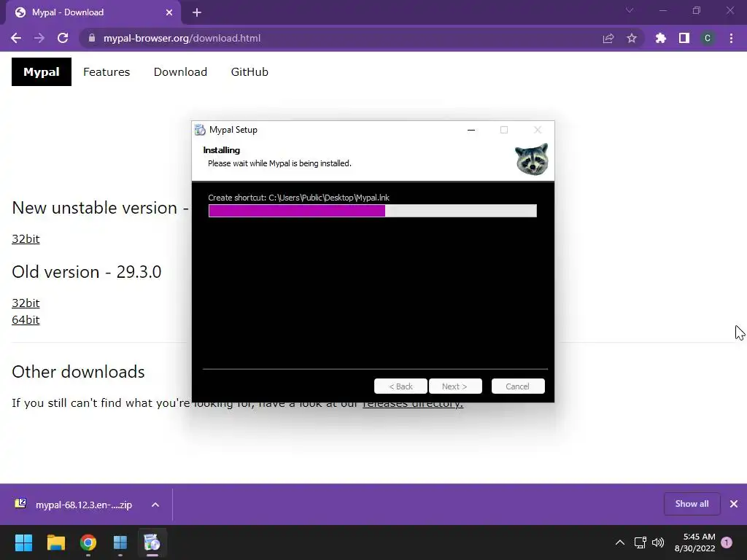The image size is (747, 560).
Task: Open the GitHub nav item
Action: (249, 72)
